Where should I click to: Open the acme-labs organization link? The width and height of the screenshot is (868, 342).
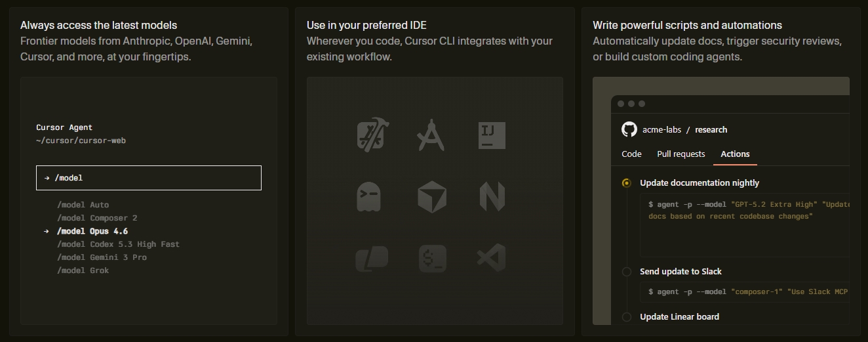coord(661,129)
